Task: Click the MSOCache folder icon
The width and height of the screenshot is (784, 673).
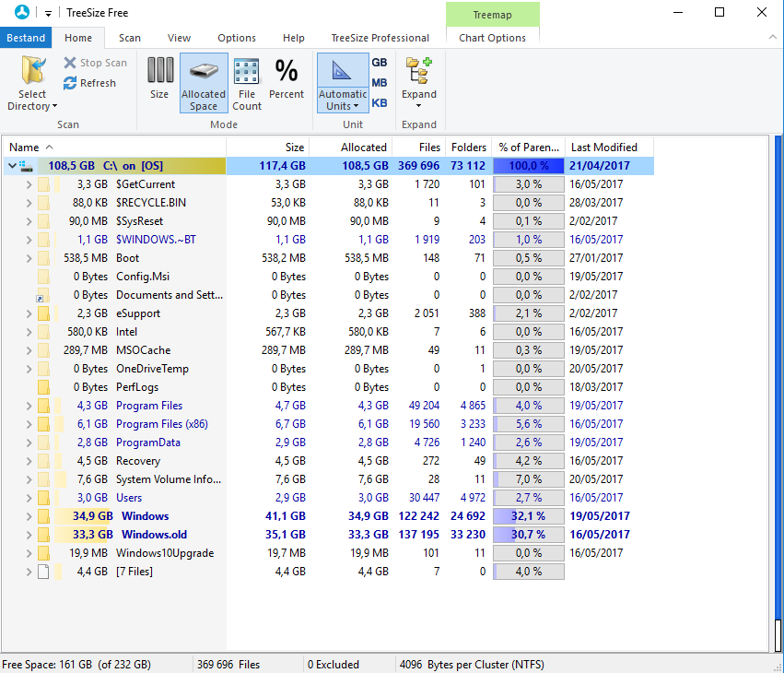Action: click(43, 350)
